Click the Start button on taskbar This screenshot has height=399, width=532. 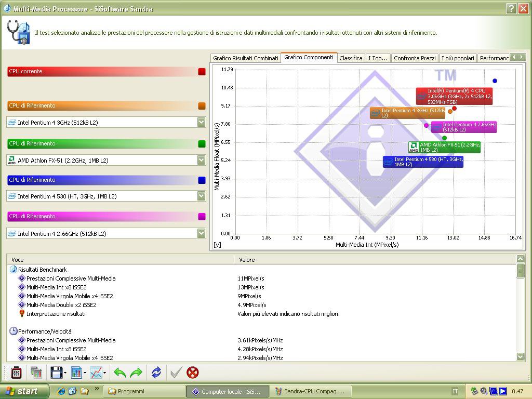point(24,391)
